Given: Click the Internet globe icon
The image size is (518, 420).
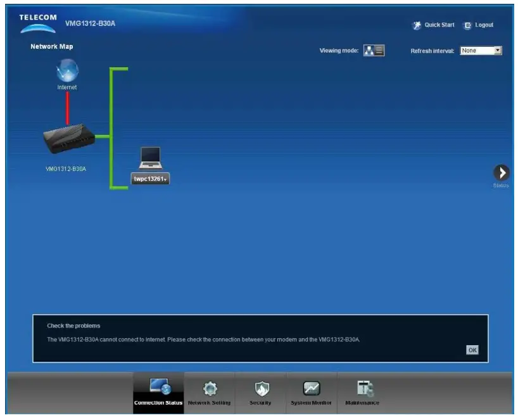Looking at the screenshot, I should pyautogui.click(x=67, y=70).
